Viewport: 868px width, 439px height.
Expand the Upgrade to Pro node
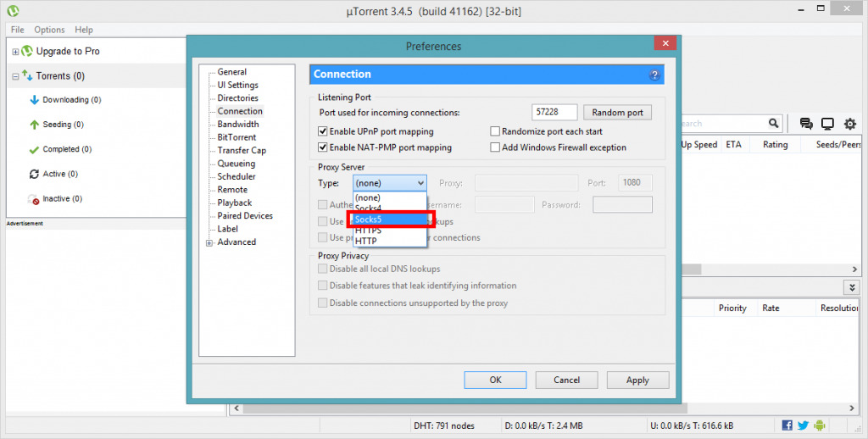click(x=15, y=52)
